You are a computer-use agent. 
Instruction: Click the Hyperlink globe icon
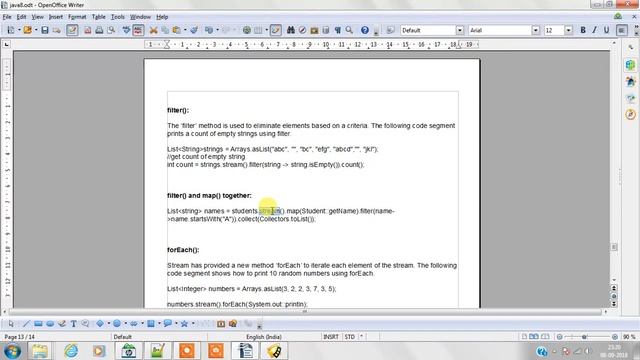coord(247,30)
